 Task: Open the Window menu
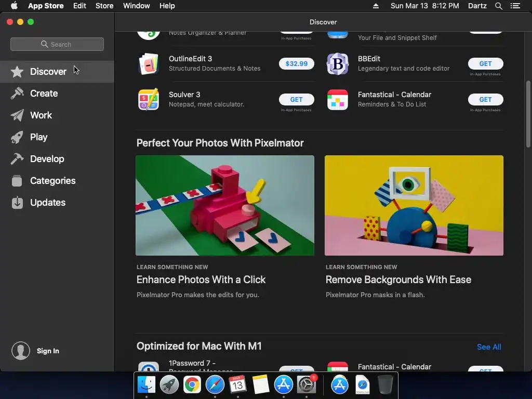[x=137, y=6]
